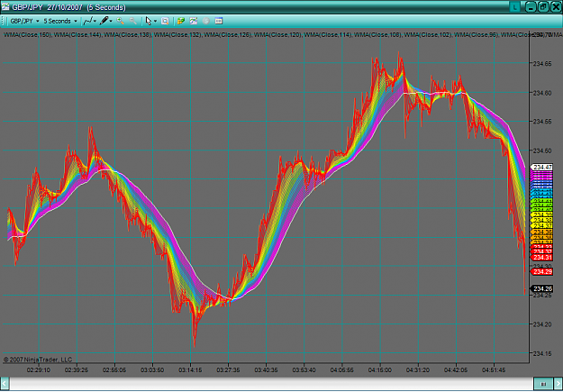Screen dimensions: 563x392
Task: Open the GBP/JPY instrument selector dropdown
Action: (24, 22)
